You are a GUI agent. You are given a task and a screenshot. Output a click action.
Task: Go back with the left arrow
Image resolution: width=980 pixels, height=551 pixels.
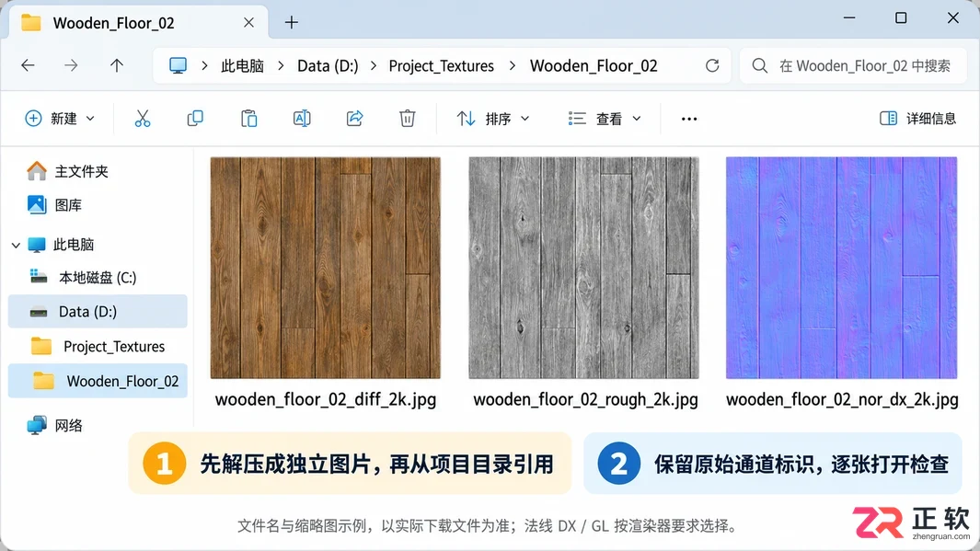click(x=29, y=65)
